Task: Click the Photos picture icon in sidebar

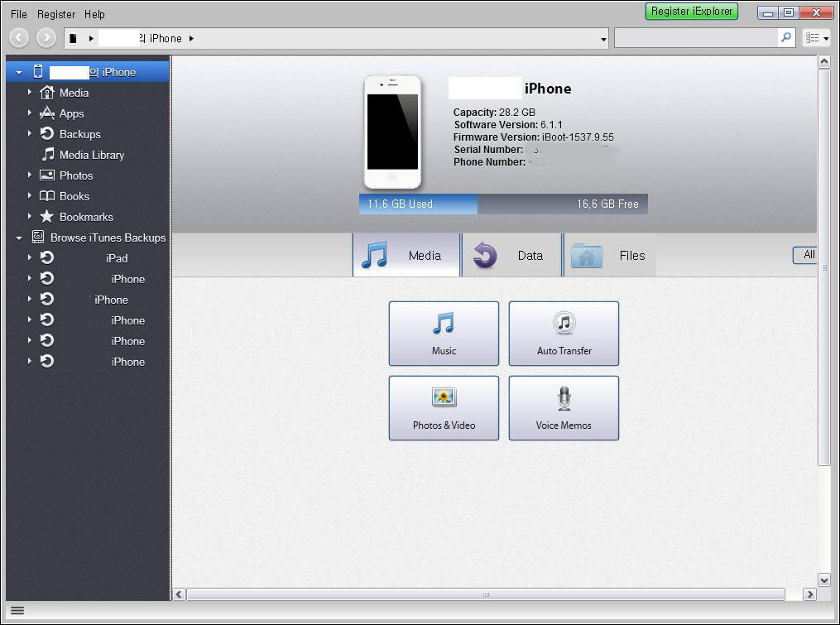Action: [x=47, y=175]
